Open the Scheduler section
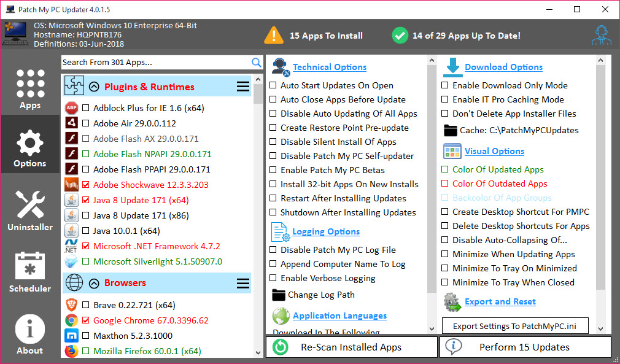 (x=30, y=272)
